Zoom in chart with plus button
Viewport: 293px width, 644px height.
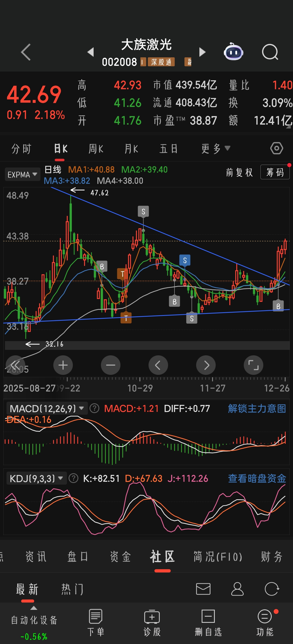click(63, 365)
